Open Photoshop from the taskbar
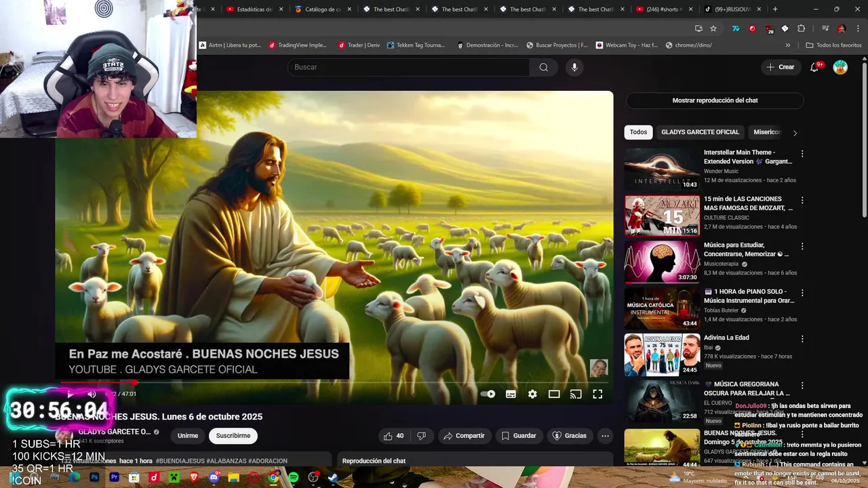This screenshot has width=868, height=488. click(94, 477)
